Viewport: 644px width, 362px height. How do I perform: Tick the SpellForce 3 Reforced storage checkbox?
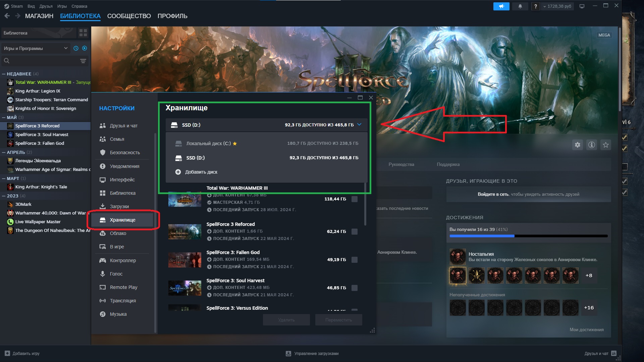click(354, 232)
